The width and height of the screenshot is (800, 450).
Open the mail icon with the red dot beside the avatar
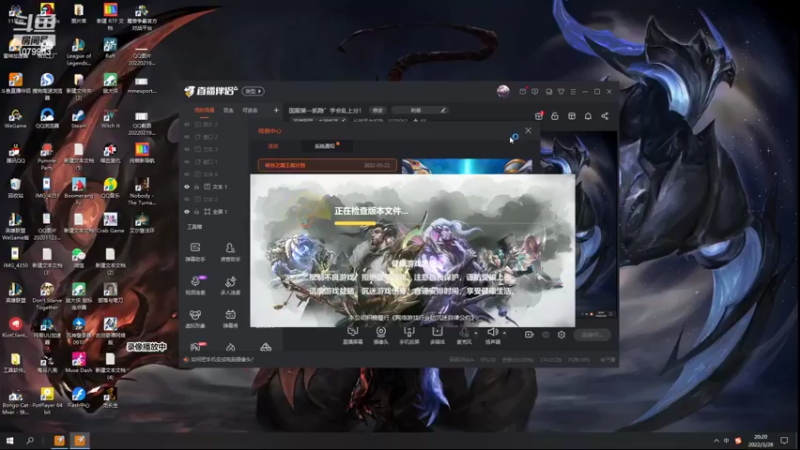(x=522, y=91)
